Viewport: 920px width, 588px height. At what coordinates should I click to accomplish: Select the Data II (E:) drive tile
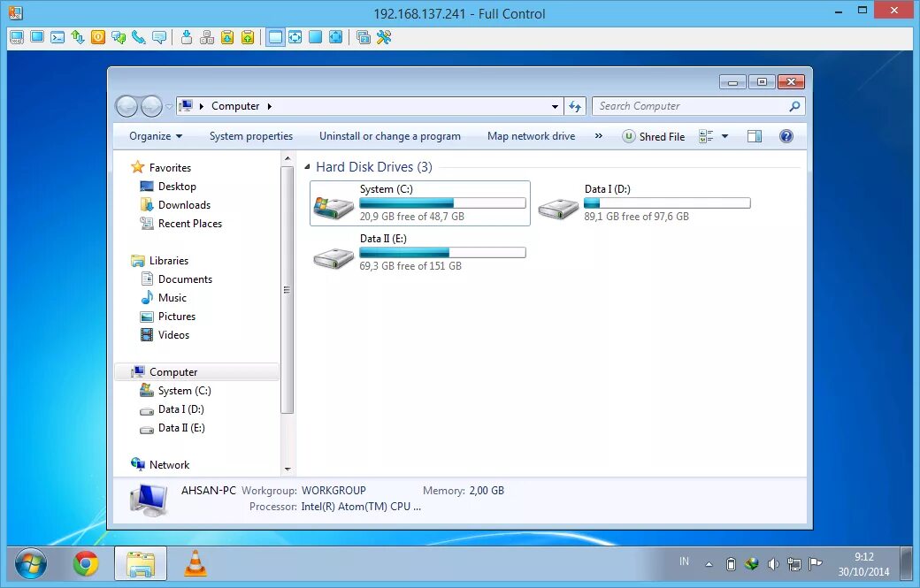click(x=420, y=252)
